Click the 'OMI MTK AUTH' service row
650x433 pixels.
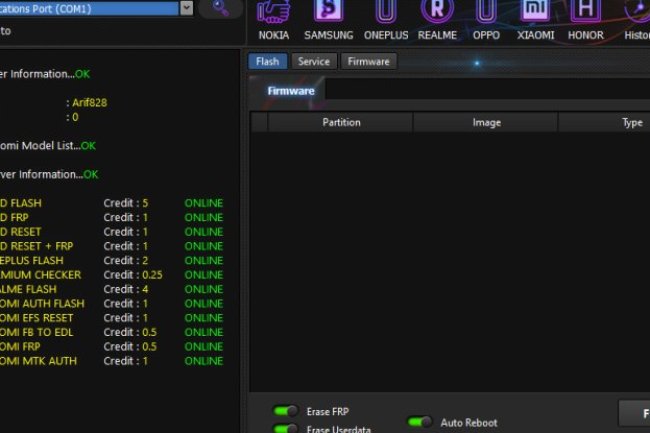tap(111, 361)
